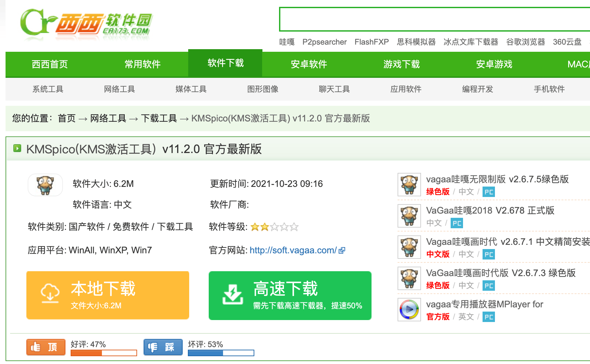Open the MAC nav tab
Viewport: 590px width, 364px height.
tap(579, 64)
